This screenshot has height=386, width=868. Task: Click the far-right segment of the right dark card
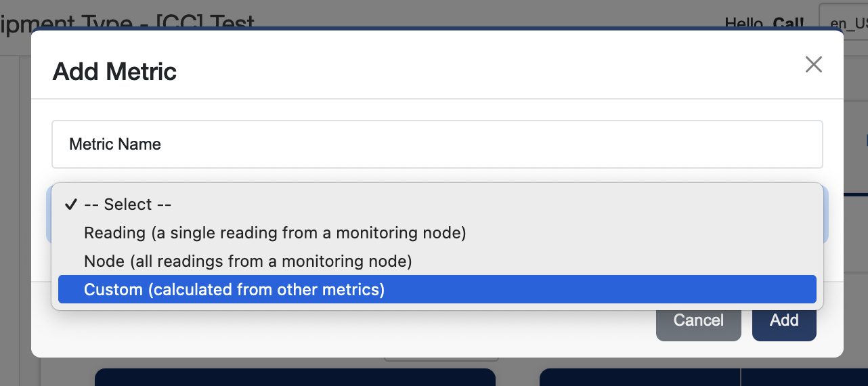click(x=804, y=377)
